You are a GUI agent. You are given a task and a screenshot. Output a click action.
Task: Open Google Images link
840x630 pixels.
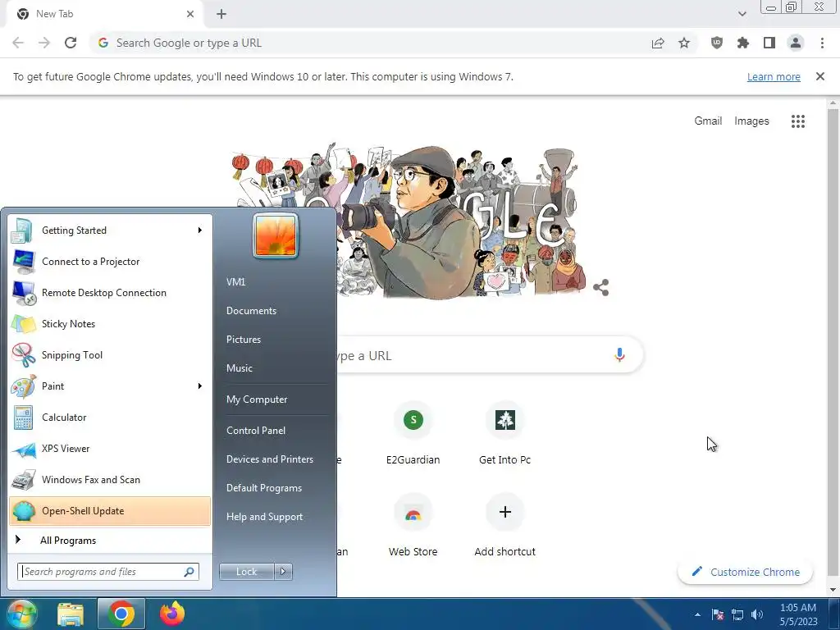[751, 121]
